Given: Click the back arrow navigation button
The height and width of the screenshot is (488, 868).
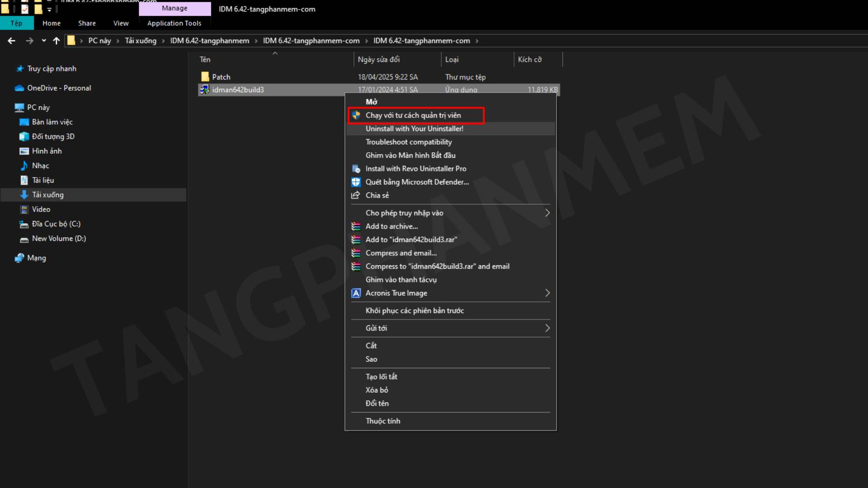Looking at the screenshot, I should pyautogui.click(x=12, y=41).
